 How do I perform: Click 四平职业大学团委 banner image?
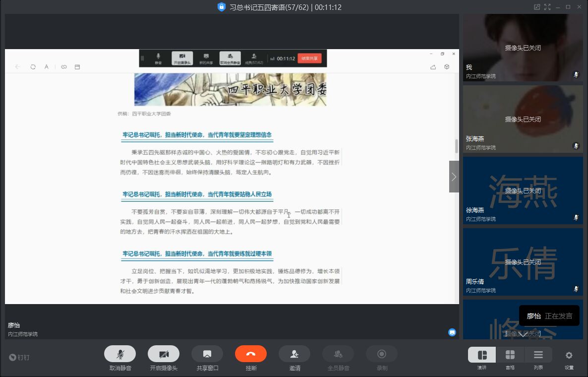pyautogui.click(x=230, y=89)
